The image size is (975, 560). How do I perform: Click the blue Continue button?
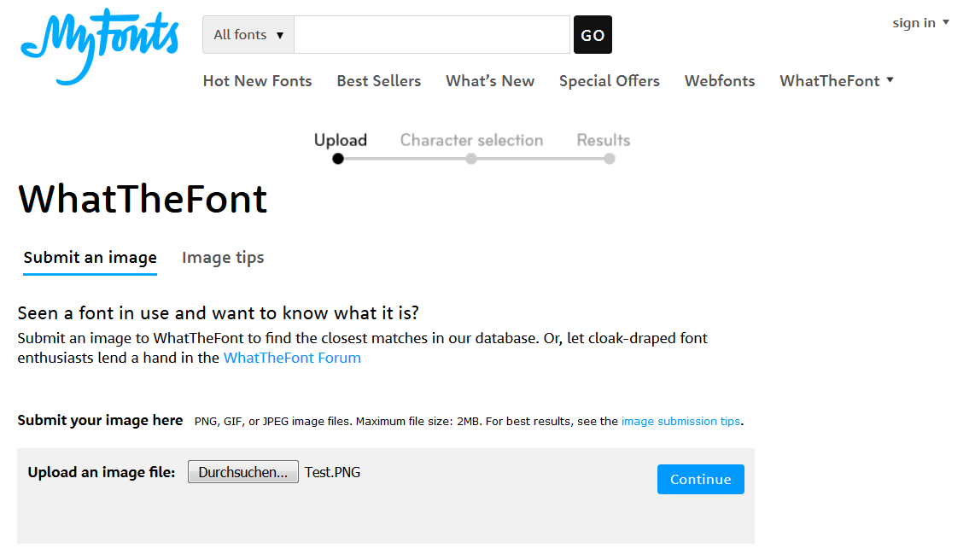click(x=701, y=479)
